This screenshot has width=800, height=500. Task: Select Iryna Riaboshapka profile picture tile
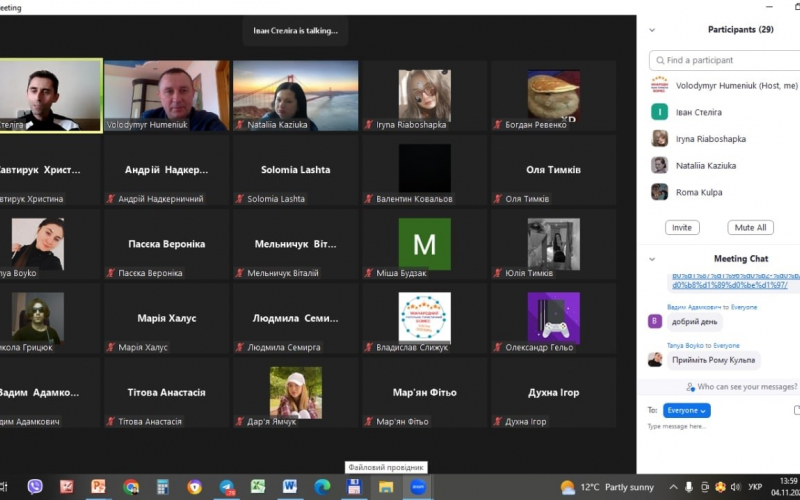(x=424, y=96)
